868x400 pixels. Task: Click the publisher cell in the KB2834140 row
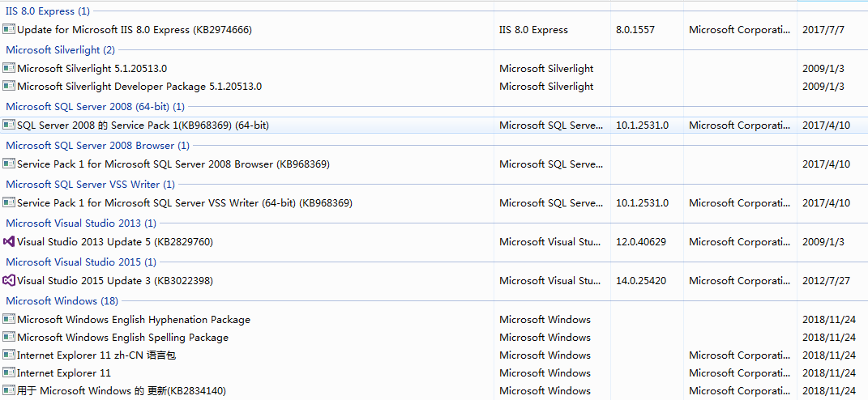(x=740, y=390)
